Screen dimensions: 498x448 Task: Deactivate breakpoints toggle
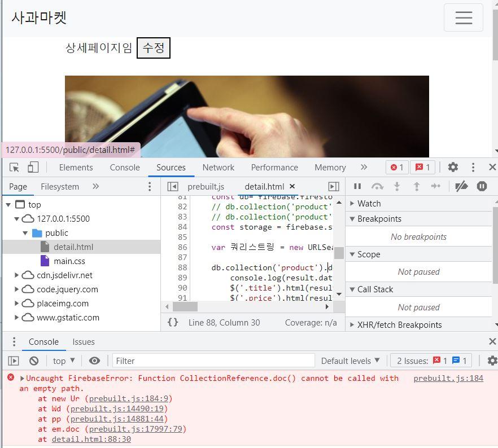coord(461,186)
